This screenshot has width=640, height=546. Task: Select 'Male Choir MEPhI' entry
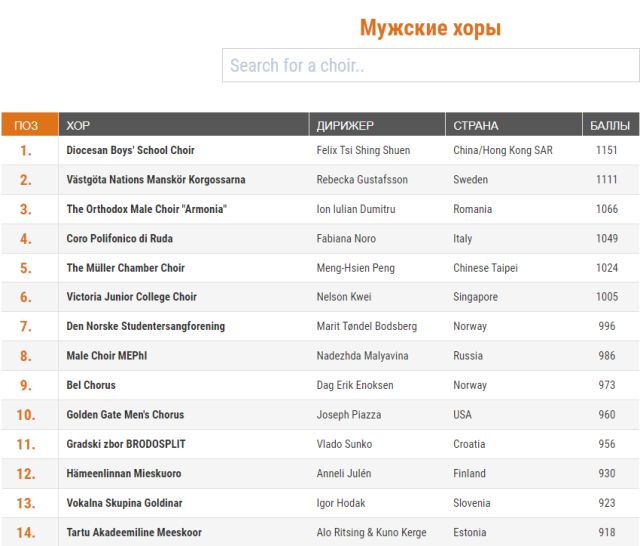(x=107, y=355)
